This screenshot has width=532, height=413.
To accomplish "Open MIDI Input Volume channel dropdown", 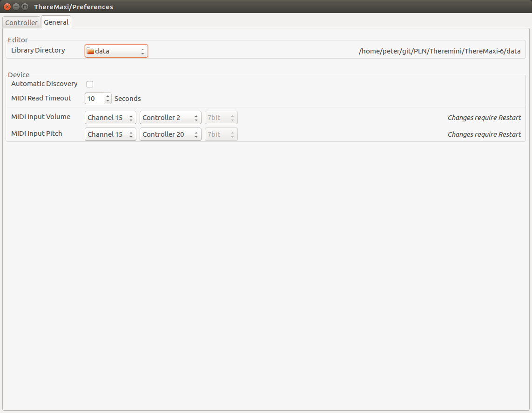I will pos(110,118).
